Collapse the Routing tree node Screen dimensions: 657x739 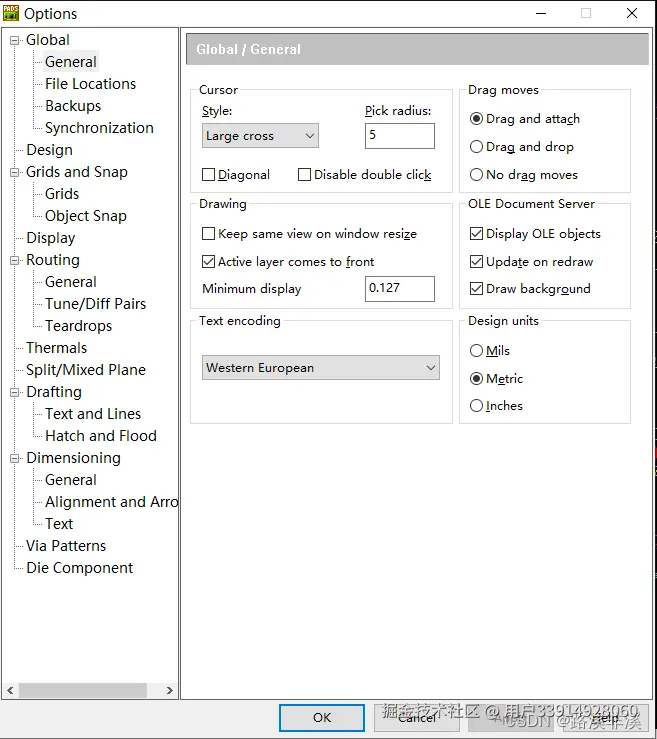tap(15, 260)
